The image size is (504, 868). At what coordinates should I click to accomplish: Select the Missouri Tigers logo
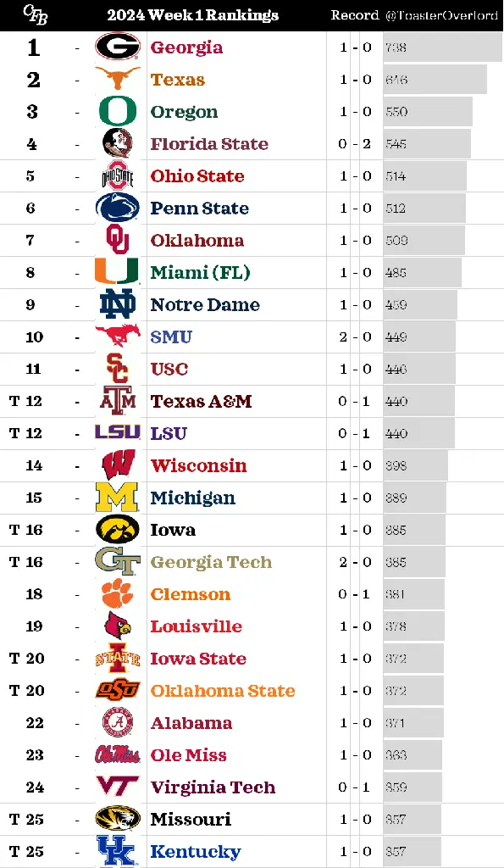tap(118, 819)
